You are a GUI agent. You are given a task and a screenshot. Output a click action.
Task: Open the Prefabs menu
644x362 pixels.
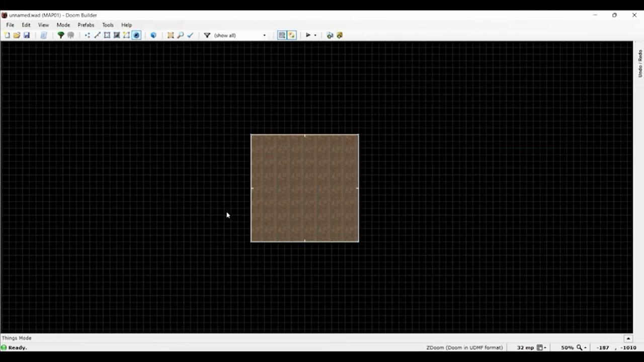point(86,25)
